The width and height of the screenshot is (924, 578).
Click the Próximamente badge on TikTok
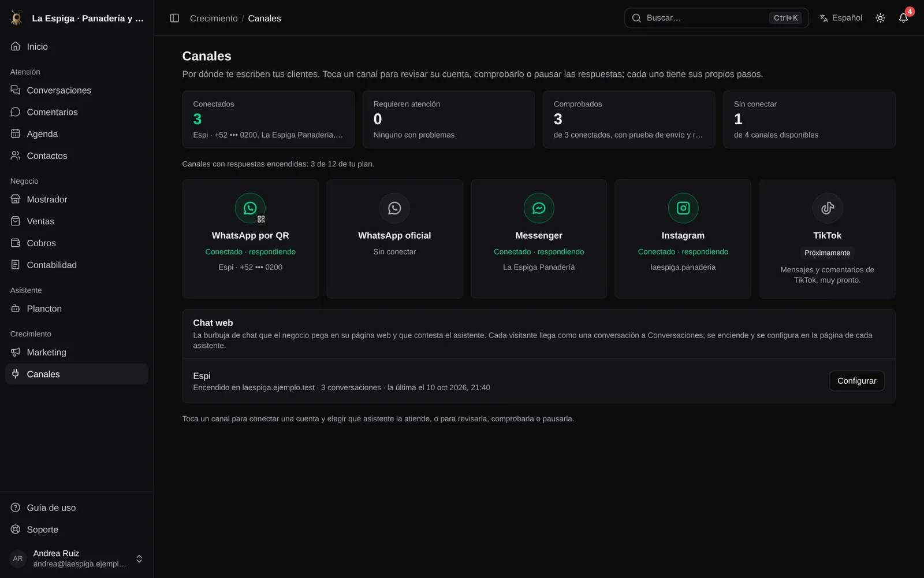pos(827,253)
